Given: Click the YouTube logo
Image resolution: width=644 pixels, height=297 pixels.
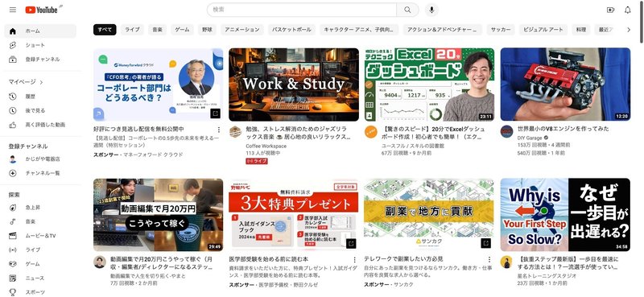Looking at the screenshot, I should (42, 10).
